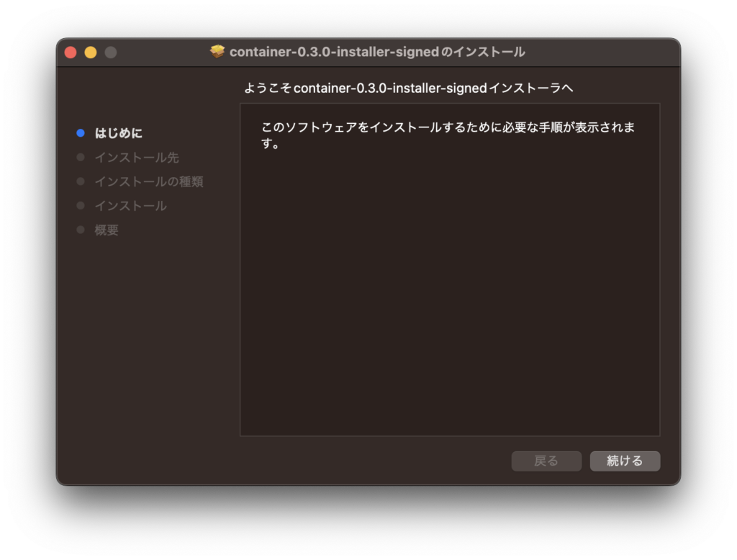Select the インストール step in sidebar
The width and height of the screenshot is (737, 560).
[131, 206]
